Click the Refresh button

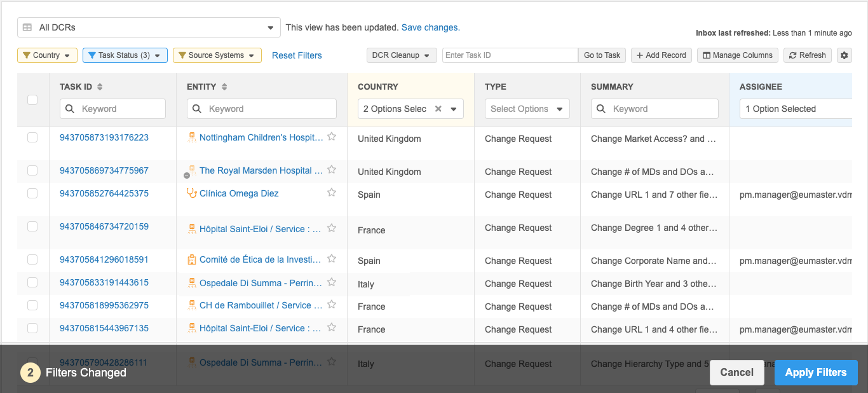pyautogui.click(x=807, y=55)
